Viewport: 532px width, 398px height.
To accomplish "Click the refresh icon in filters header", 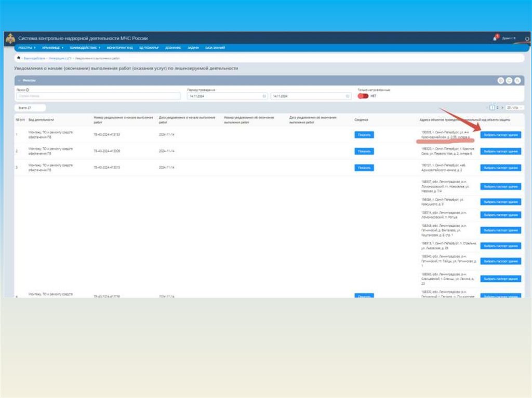I will (509, 80).
